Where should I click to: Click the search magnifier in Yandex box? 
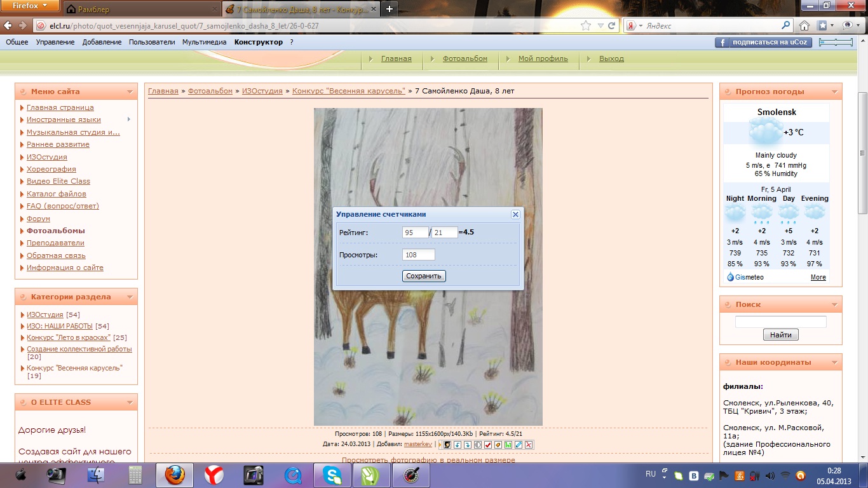785,26
